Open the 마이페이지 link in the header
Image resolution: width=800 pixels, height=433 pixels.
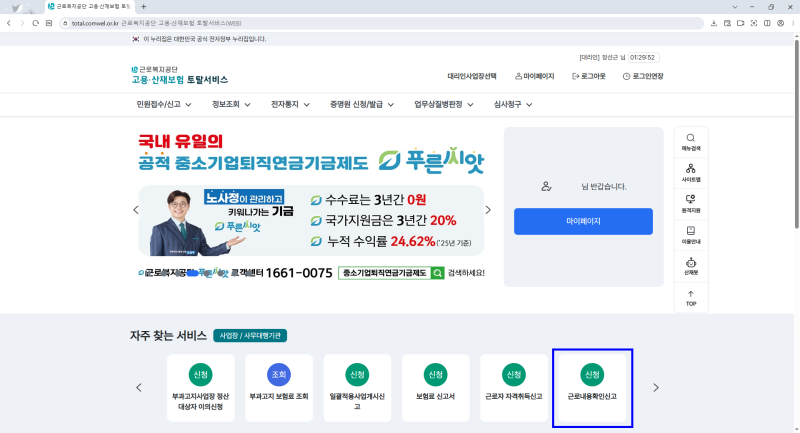(534, 76)
